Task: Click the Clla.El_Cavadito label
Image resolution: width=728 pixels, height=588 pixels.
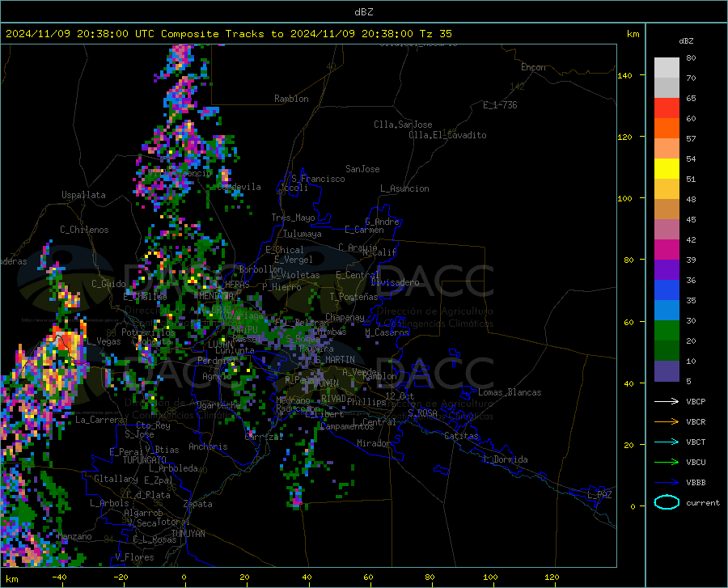Action: coord(447,135)
